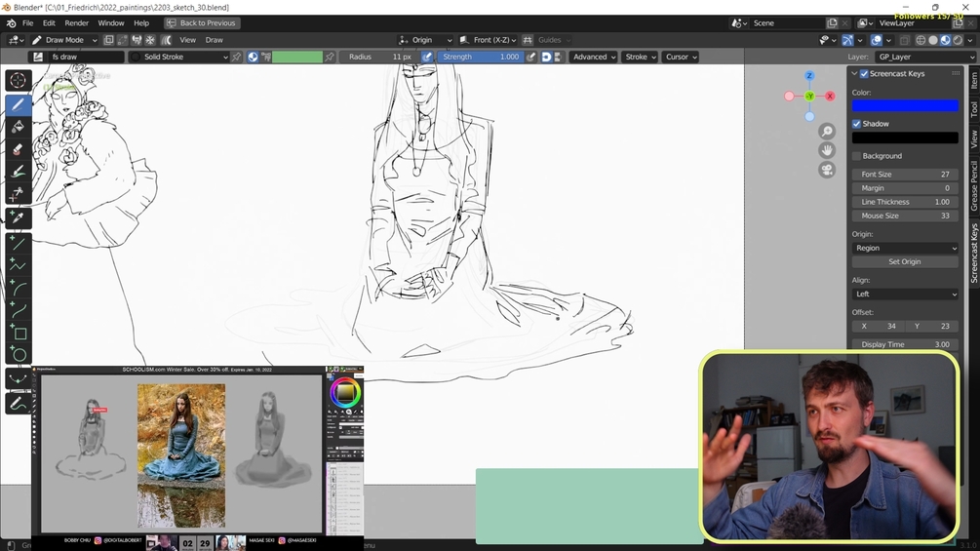Image resolution: width=980 pixels, height=551 pixels.
Task: Click the Font Size field
Action: click(x=905, y=175)
